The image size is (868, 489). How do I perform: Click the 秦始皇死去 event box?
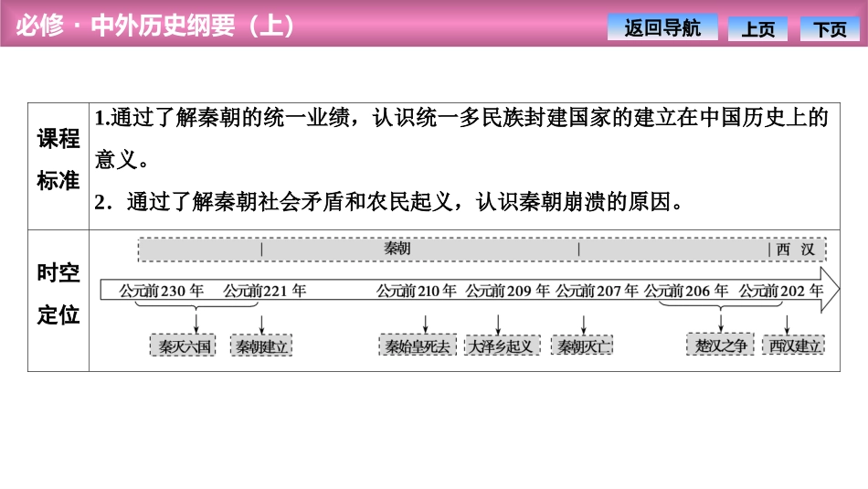(x=418, y=345)
